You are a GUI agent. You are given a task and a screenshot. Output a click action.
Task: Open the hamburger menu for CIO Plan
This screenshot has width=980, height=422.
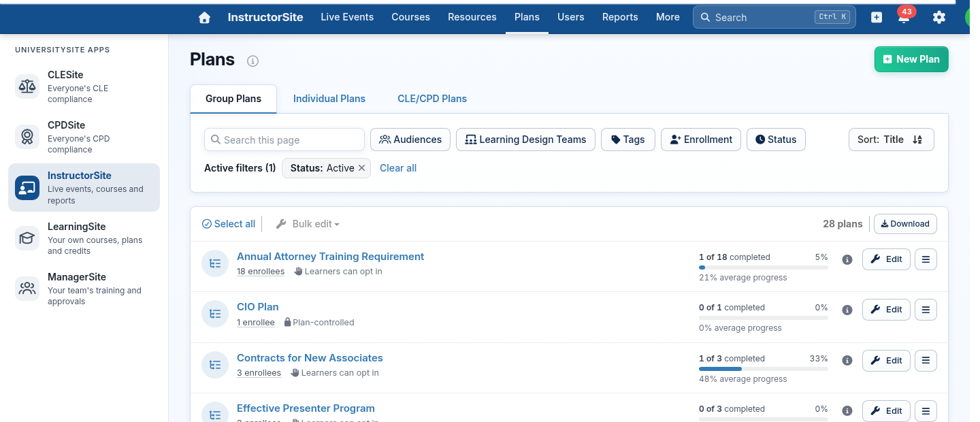tap(926, 310)
